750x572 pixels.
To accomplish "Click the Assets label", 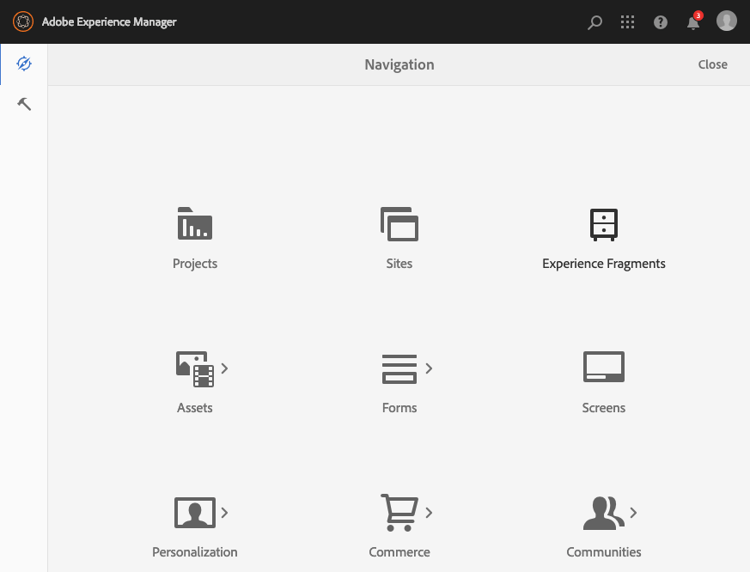I will [195, 408].
